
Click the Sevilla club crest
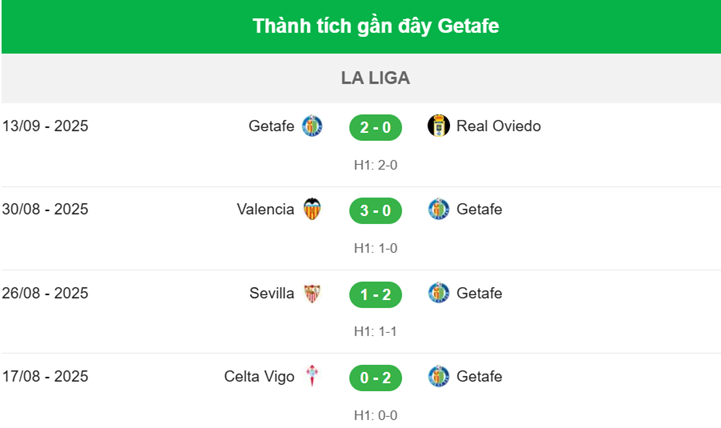312,294
